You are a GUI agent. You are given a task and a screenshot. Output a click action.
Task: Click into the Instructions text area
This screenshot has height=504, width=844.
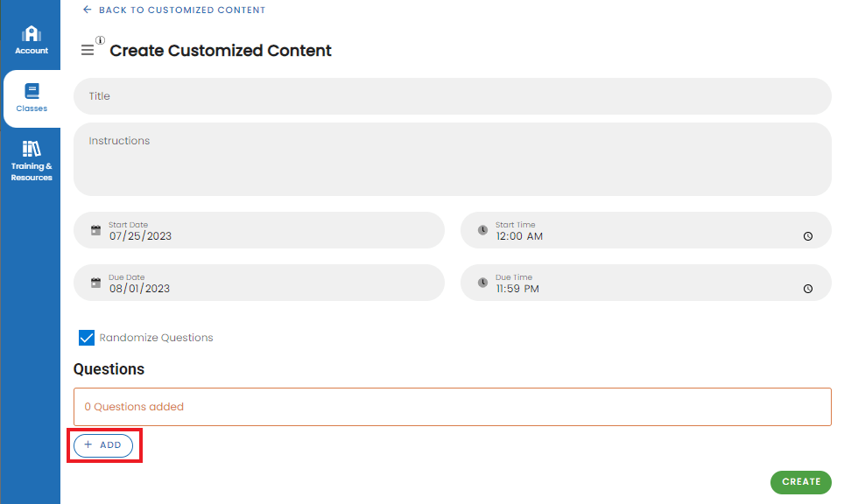[x=452, y=159]
